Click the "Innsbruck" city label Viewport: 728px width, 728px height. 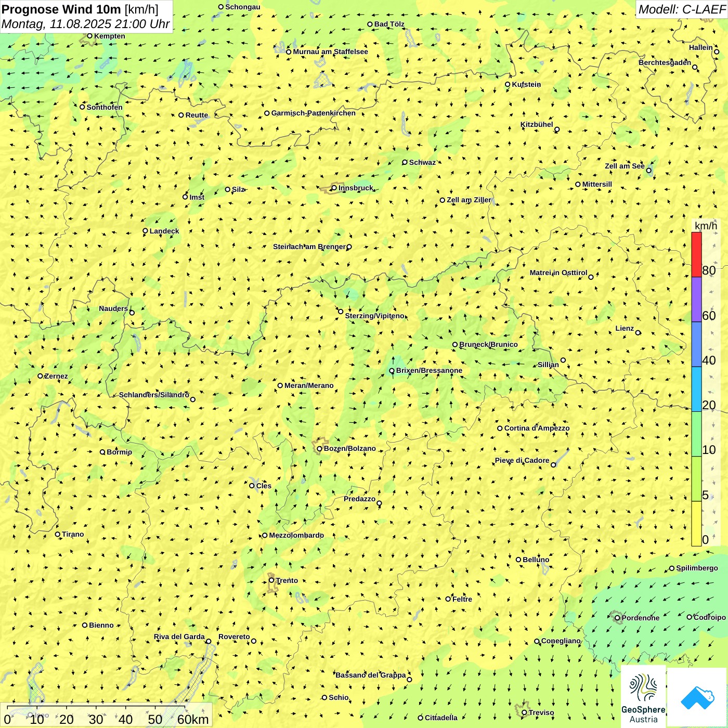tap(356, 188)
